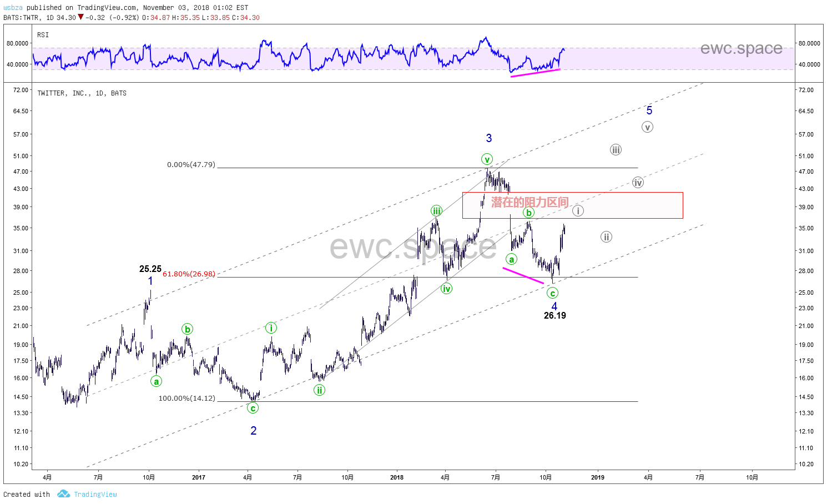Click the 100.00%(14.12) Fibonacci level label
Image resolution: width=827 pixels, height=504 pixels.
click(186, 398)
